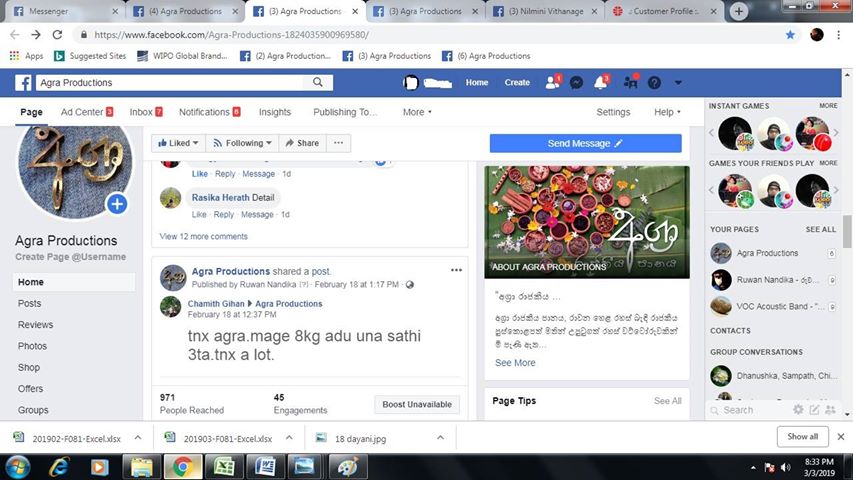
Task: Open Excel from the taskbar
Action: (224, 467)
